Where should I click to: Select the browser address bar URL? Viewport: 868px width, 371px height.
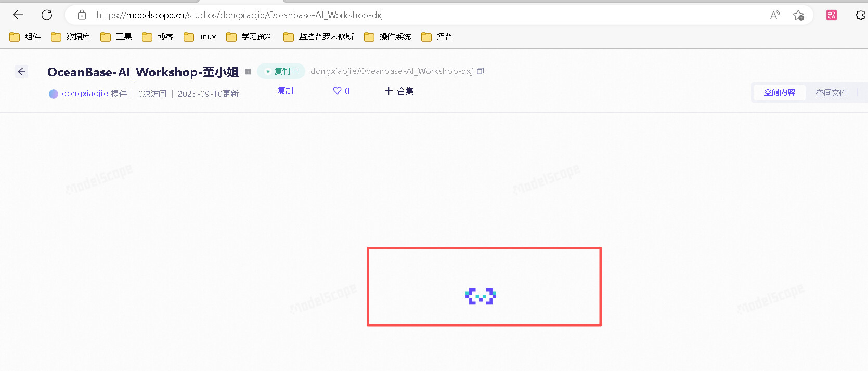click(239, 15)
